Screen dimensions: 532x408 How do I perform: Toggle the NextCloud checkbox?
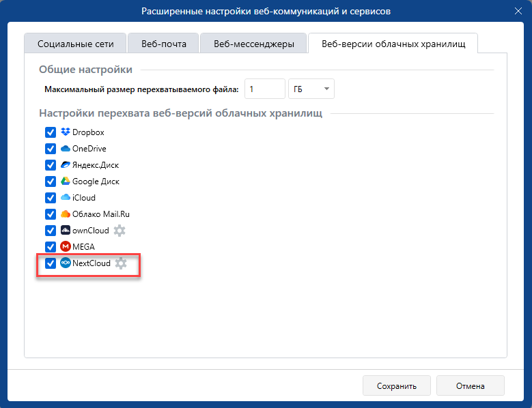50,263
